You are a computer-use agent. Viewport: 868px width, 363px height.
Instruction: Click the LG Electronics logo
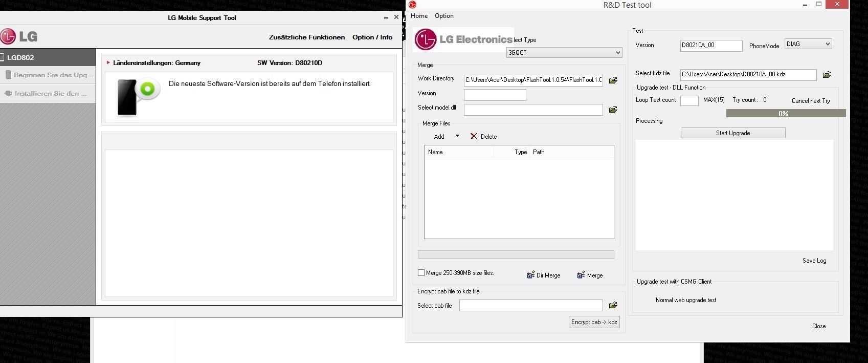[463, 39]
